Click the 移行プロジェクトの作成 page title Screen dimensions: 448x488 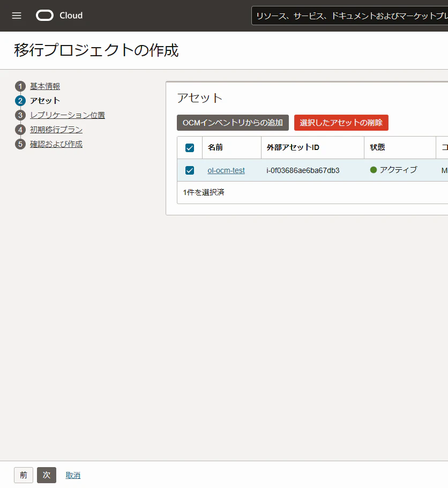[x=96, y=50]
